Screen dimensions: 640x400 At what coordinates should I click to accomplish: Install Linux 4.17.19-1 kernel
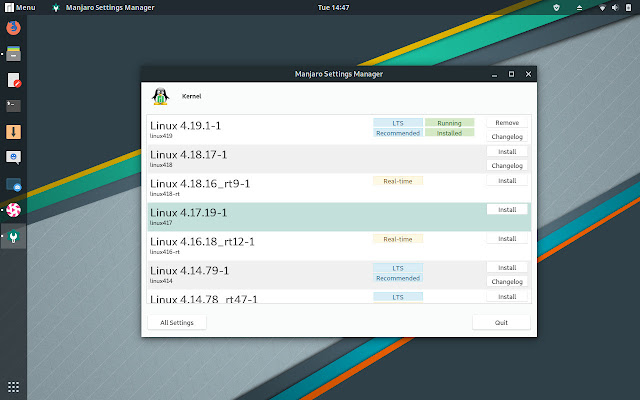(507, 209)
